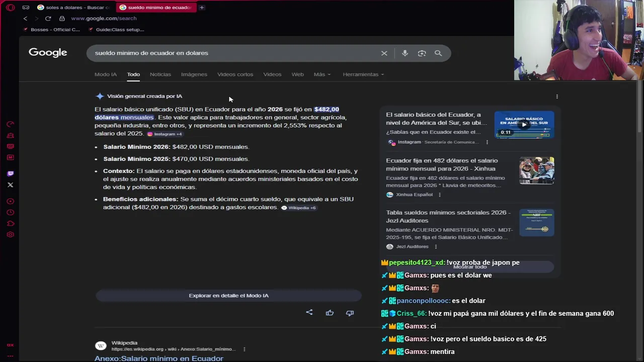Select the Todo results tab
The height and width of the screenshot is (362, 644).
click(133, 74)
